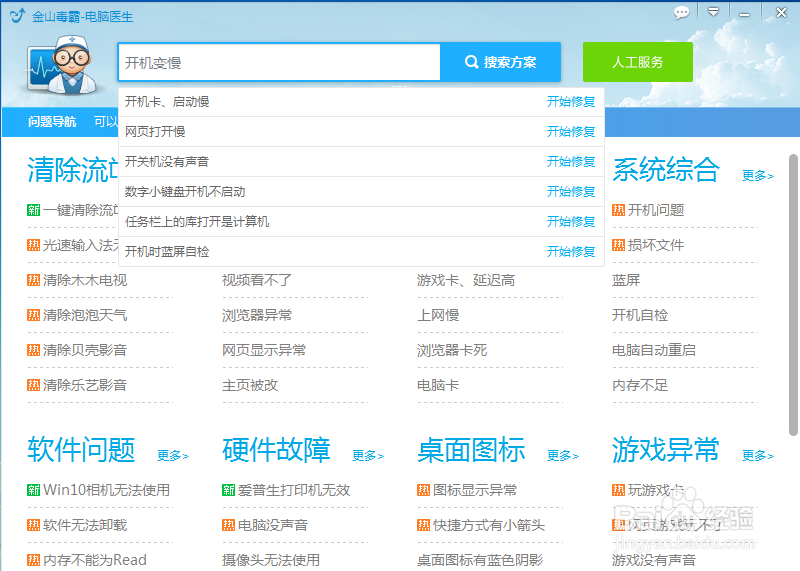Start repair for 开机卡、启动慢
Image resolution: width=800 pixels, height=571 pixels.
tap(571, 102)
